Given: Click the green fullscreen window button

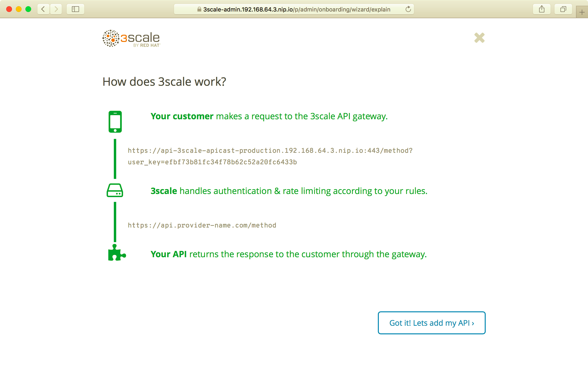Looking at the screenshot, I should (28, 9).
